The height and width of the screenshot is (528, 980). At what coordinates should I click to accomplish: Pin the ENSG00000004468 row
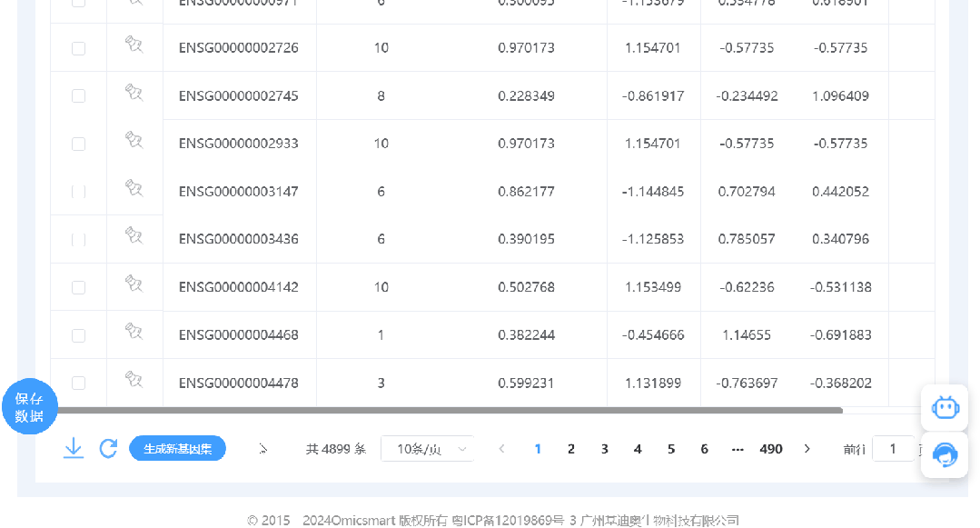click(x=134, y=331)
